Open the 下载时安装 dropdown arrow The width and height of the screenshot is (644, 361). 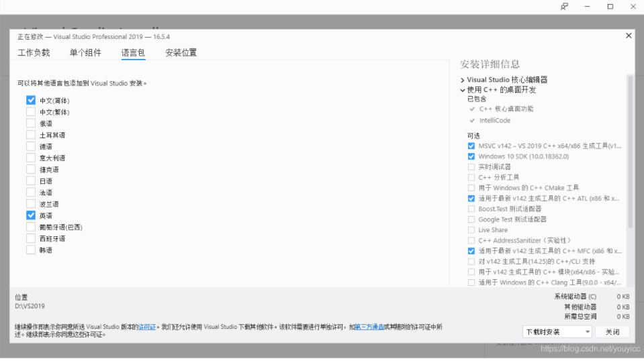(588, 331)
